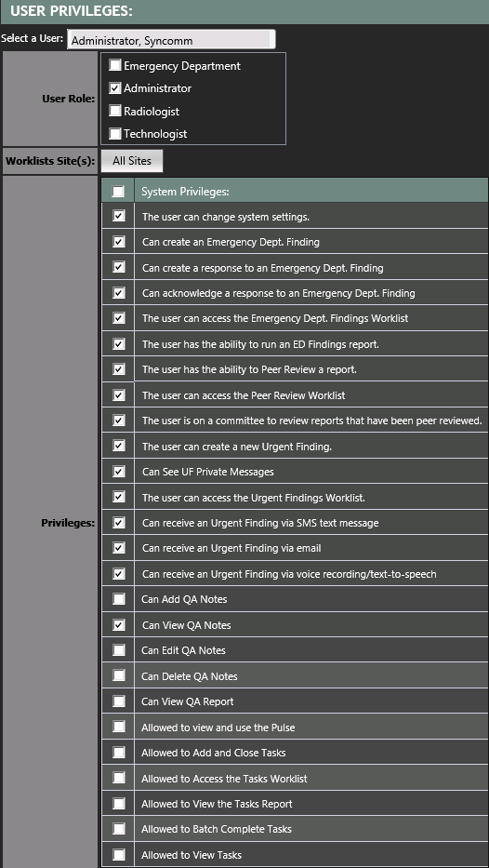
Task: Disable 'Can create an Emergency Dept. Finding'
Action: point(118,241)
